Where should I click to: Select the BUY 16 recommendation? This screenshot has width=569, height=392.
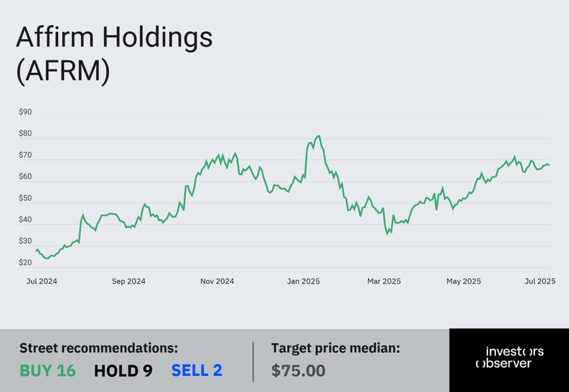coord(48,370)
